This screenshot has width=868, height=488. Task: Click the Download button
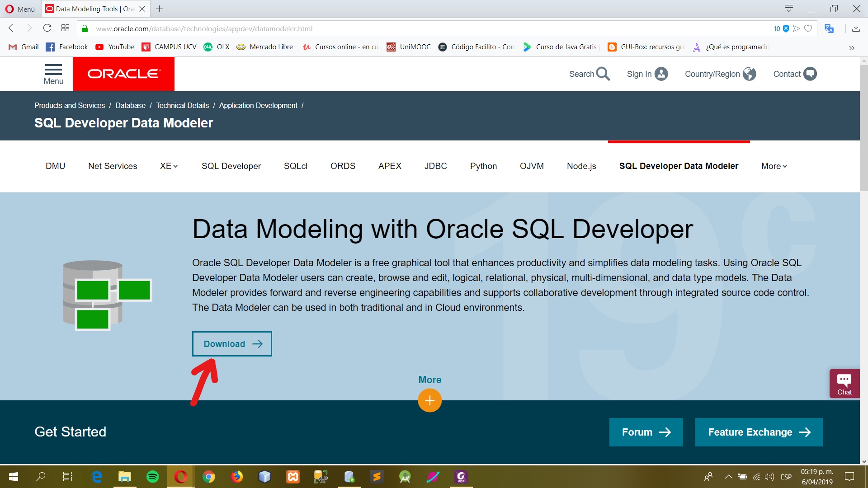click(232, 344)
